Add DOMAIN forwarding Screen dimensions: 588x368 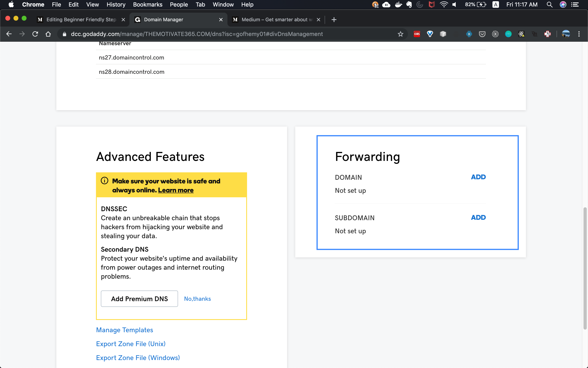point(478,177)
